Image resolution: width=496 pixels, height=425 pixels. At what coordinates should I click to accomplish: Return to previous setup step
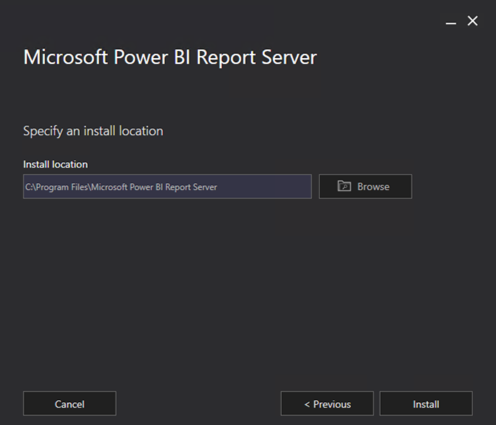point(327,404)
